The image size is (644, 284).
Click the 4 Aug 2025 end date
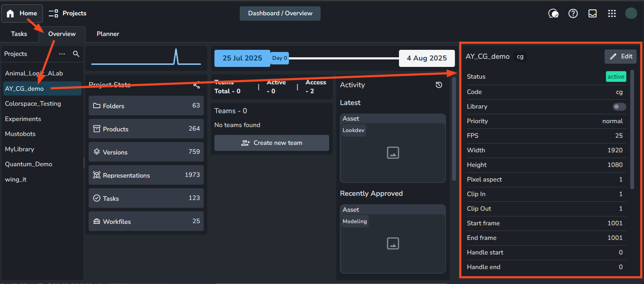(x=427, y=58)
